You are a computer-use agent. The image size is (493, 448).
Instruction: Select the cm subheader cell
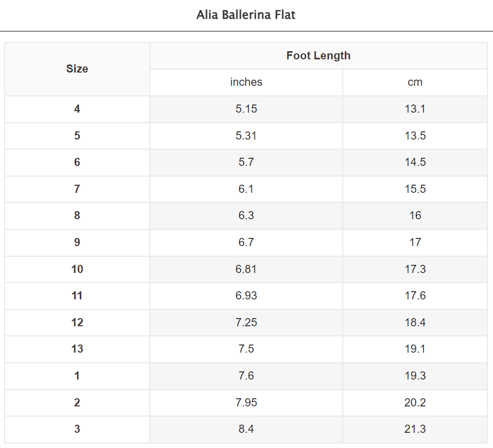coord(415,82)
